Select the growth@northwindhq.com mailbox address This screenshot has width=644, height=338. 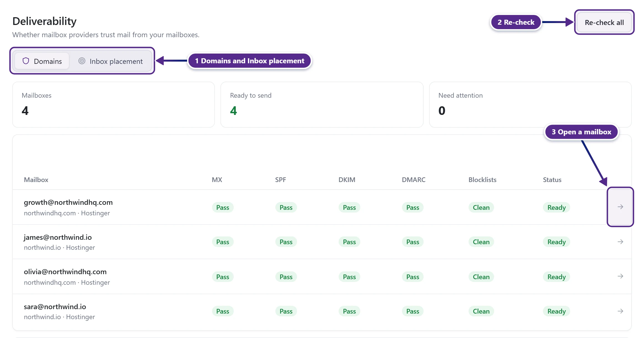click(x=68, y=203)
